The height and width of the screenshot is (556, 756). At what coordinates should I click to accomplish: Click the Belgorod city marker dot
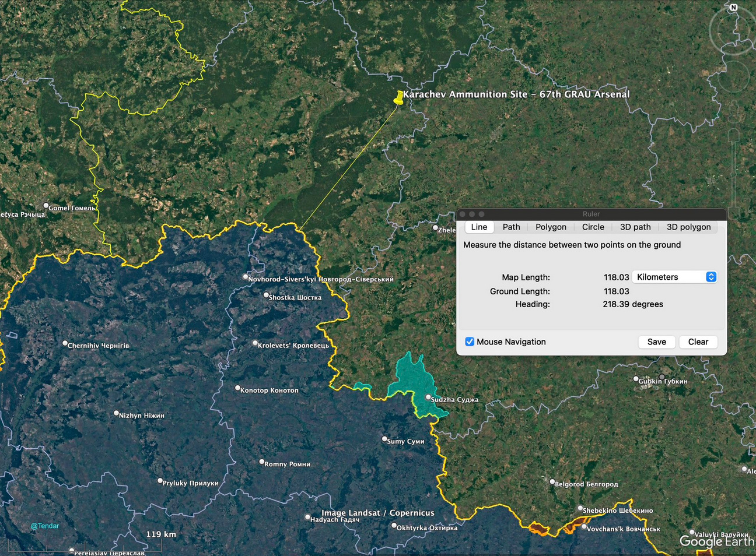click(552, 482)
